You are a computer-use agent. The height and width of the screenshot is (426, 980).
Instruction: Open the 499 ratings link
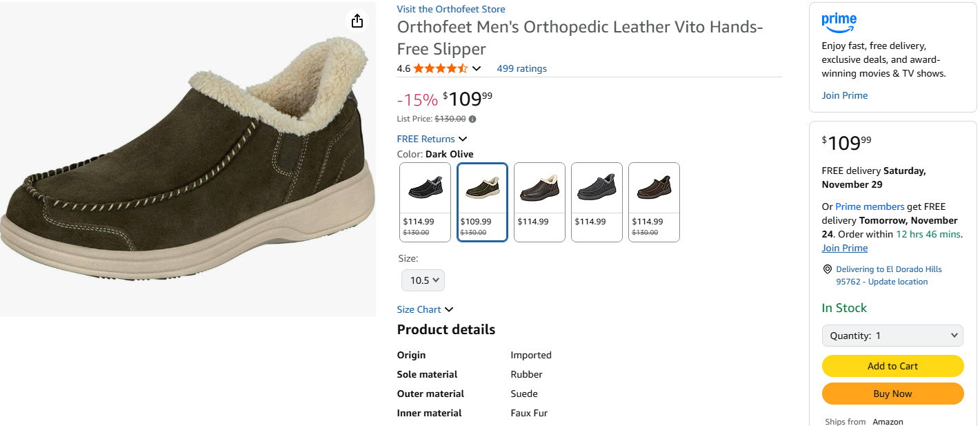coord(521,68)
